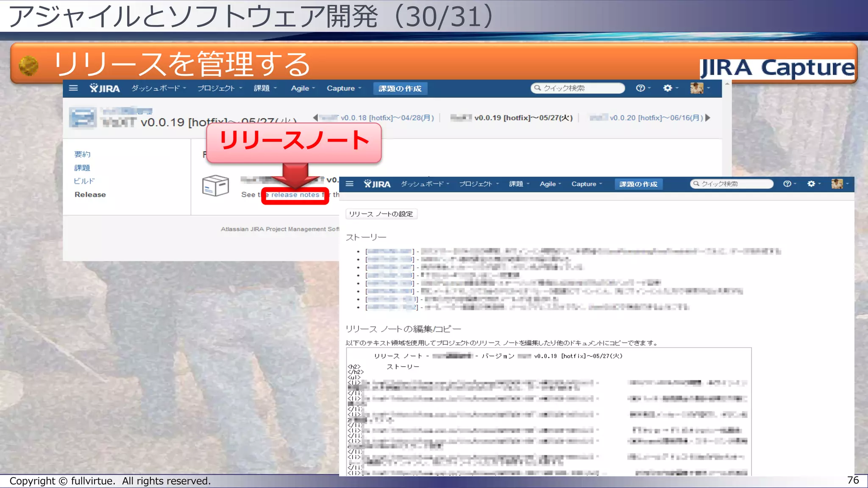Image resolution: width=868 pixels, height=488 pixels.
Task: Focus クイック検索 field in front window
Action: pyautogui.click(x=732, y=184)
